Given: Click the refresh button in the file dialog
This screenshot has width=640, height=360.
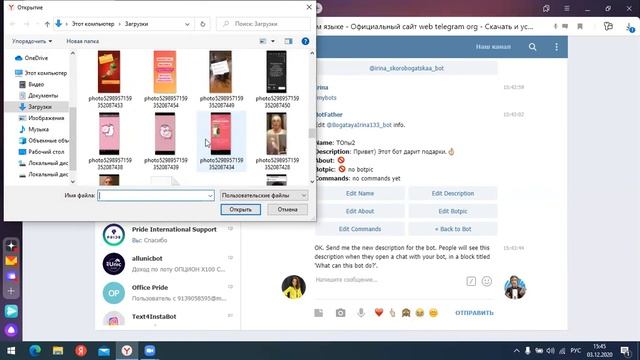Looking at the screenshot, I should pos(202,24).
